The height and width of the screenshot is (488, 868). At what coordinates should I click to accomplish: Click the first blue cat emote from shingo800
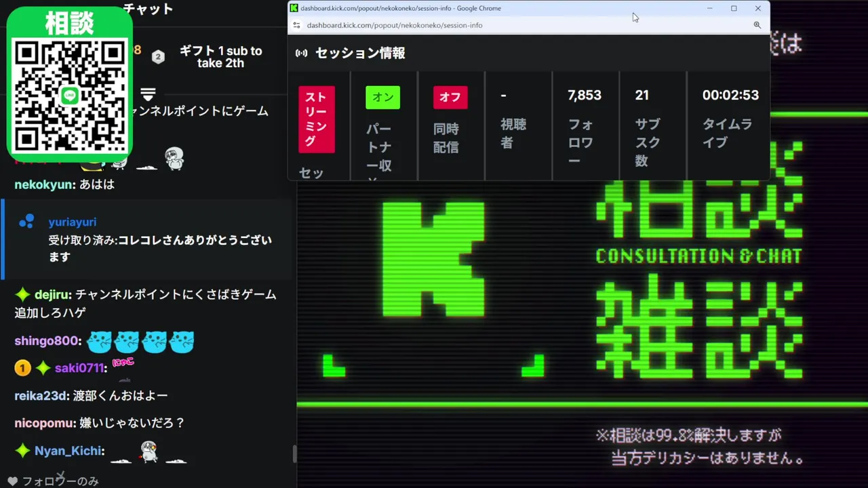(99, 342)
